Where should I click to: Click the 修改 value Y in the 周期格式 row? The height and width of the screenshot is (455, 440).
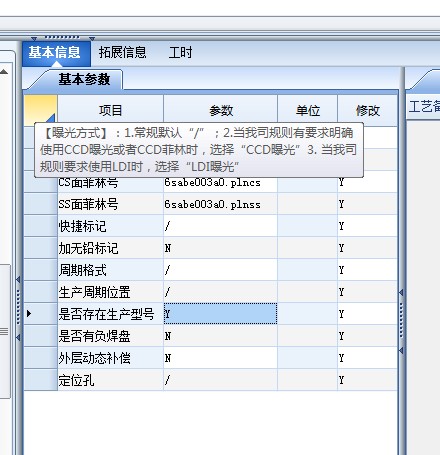(341, 270)
